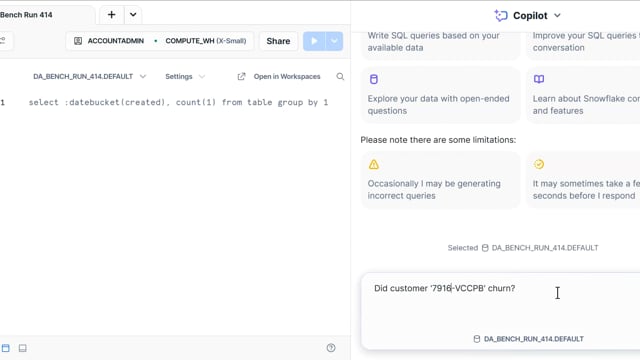Viewport: 640px width, 360px height.
Task: Click the help question mark icon
Action: (x=331, y=348)
